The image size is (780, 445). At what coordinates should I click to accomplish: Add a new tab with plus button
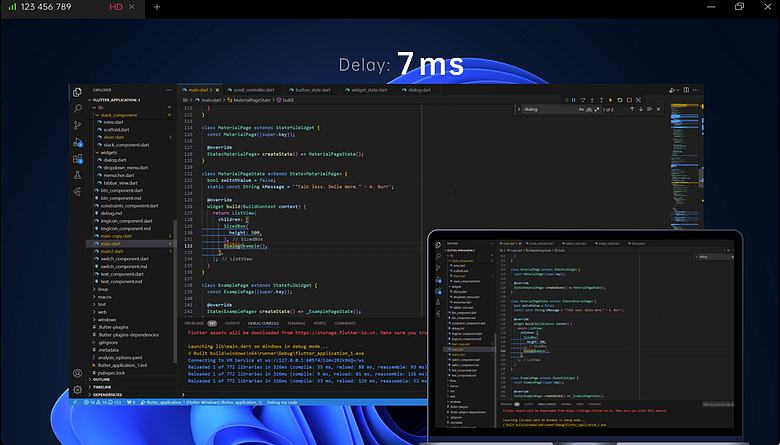[157, 7]
